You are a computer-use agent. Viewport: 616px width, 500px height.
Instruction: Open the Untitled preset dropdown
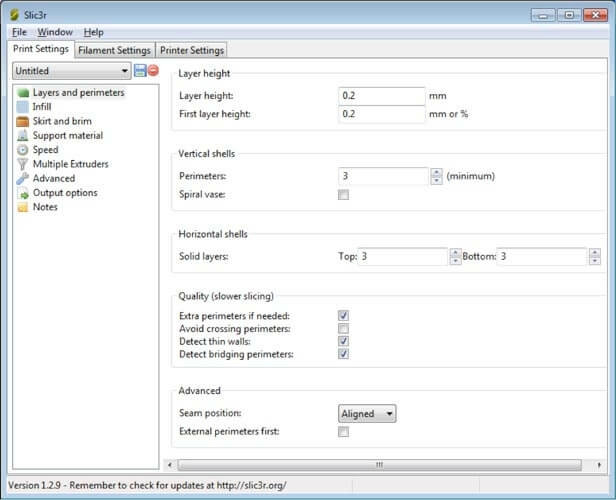71,71
